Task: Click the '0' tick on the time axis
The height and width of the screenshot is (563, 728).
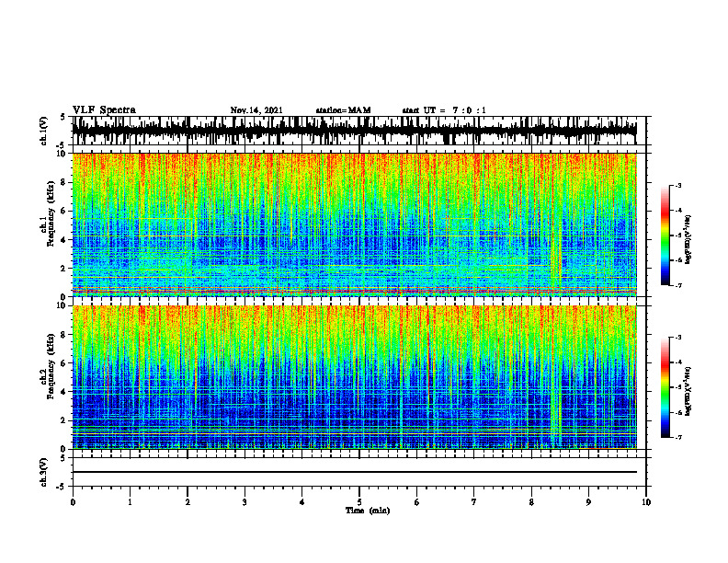Action: pos(73,502)
